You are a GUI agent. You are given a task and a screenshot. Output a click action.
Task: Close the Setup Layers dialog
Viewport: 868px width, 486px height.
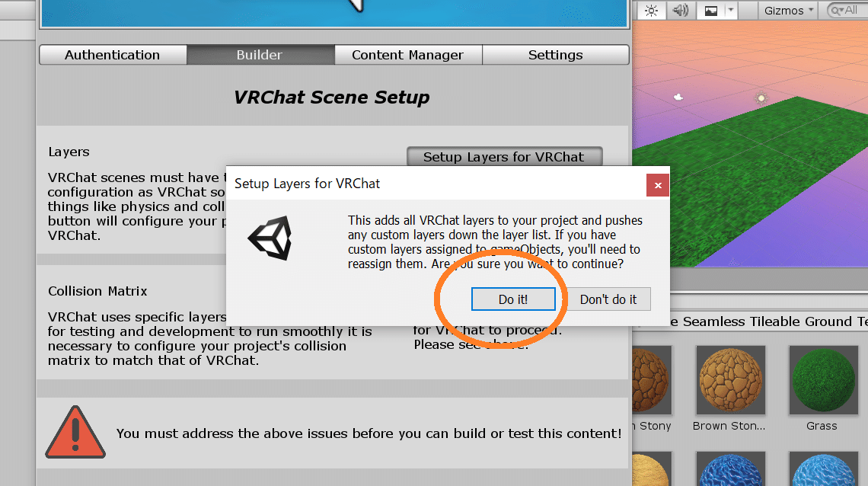658,185
